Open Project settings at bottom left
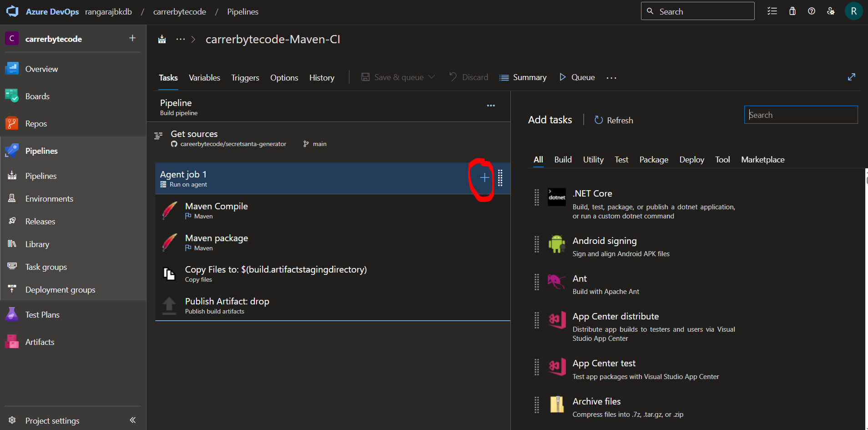 pyautogui.click(x=51, y=420)
